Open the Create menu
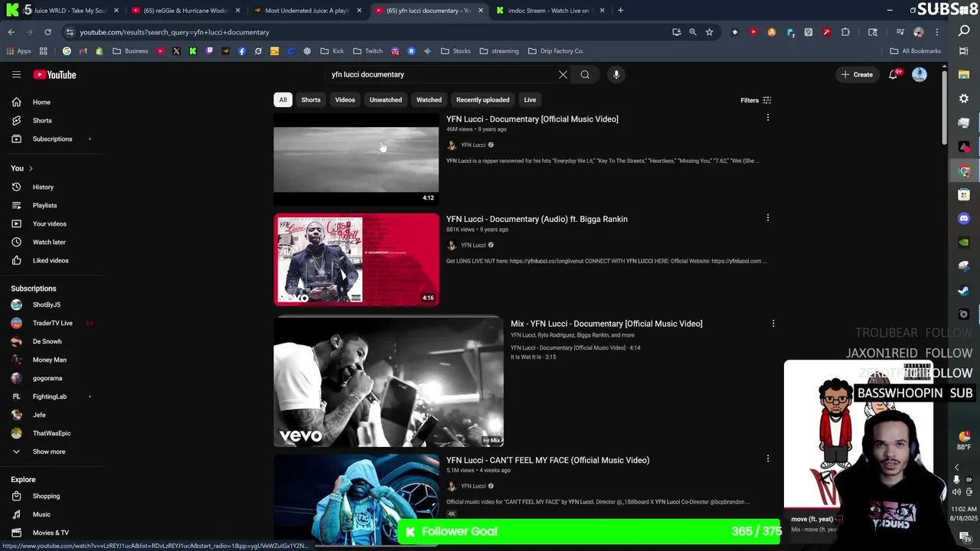Screen dimensions: 980x551 [x=857, y=75]
